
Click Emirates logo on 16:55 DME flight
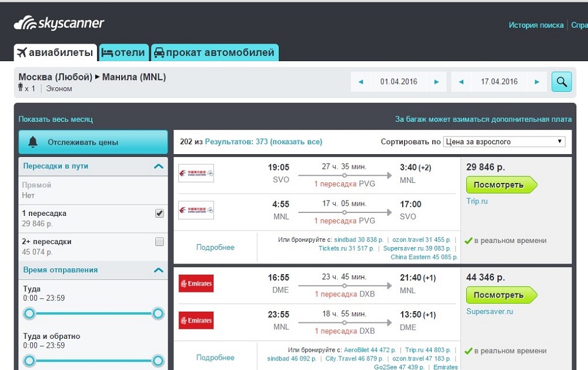click(x=196, y=284)
